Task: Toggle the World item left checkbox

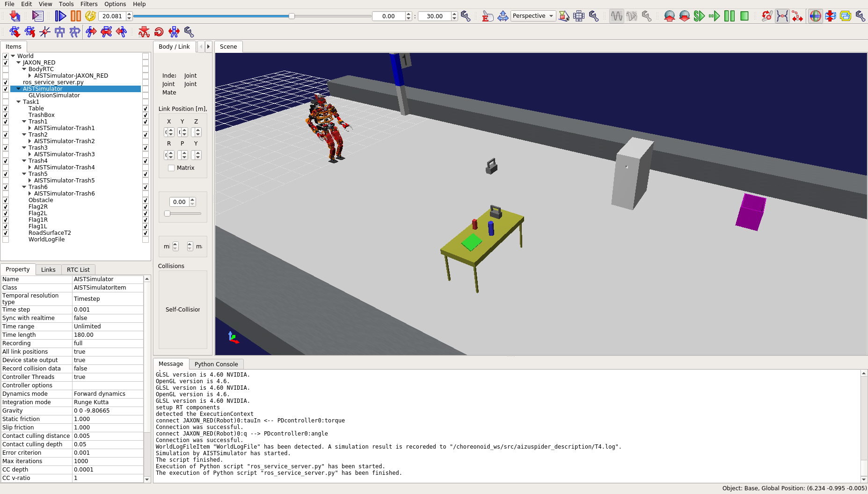Action: pyautogui.click(x=6, y=56)
